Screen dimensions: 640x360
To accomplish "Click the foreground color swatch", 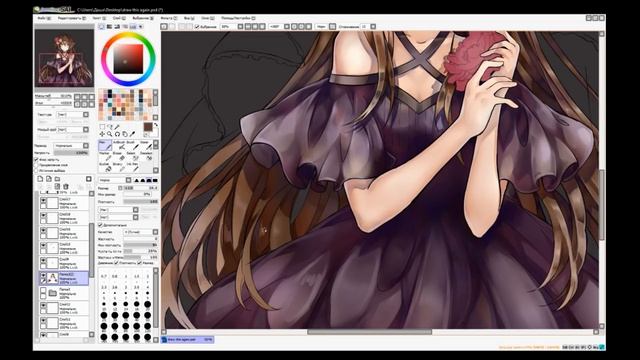I will coord(148,127).
